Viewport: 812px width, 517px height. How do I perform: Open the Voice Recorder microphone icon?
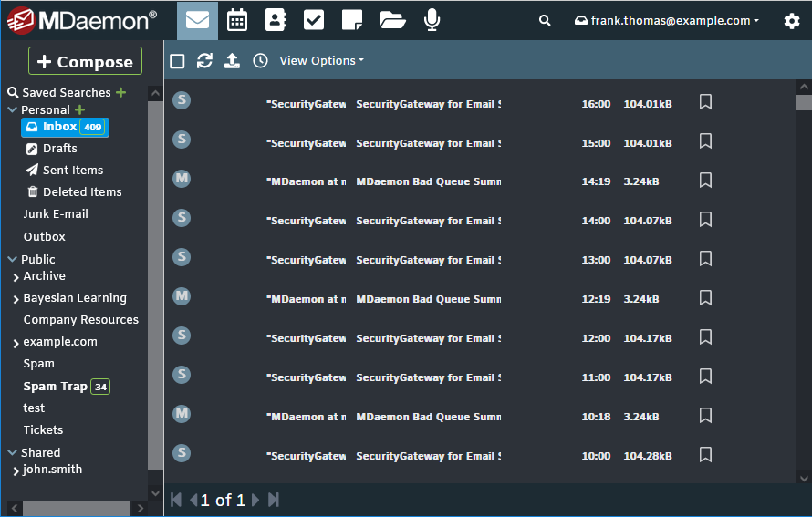point(432,20)
